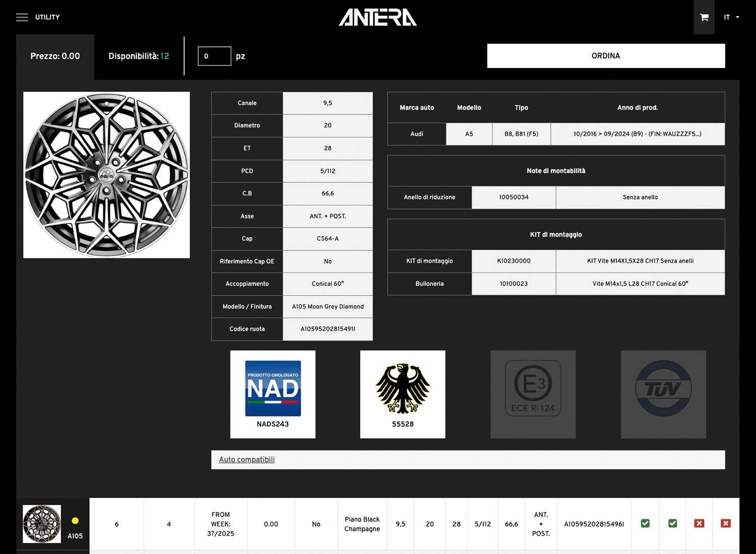Click the Note di montabilità header
The height and width of the screenshot is (554, 756).
[556, 171]
